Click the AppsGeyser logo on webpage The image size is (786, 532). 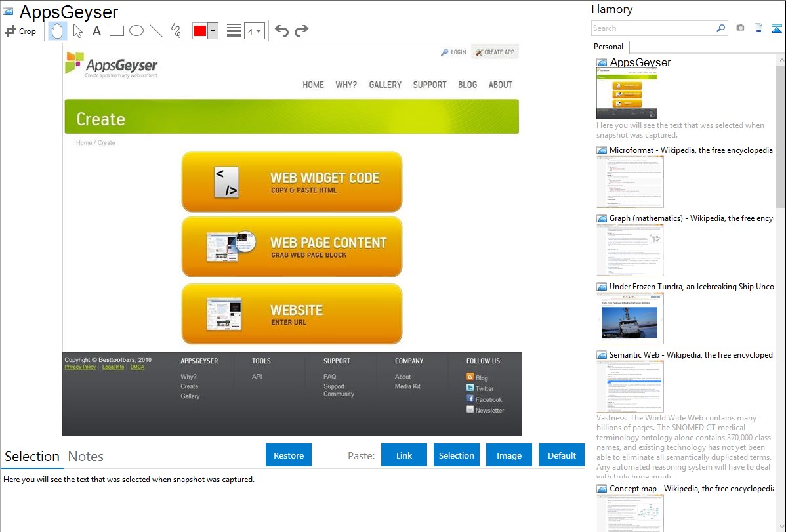coord(112,65)
